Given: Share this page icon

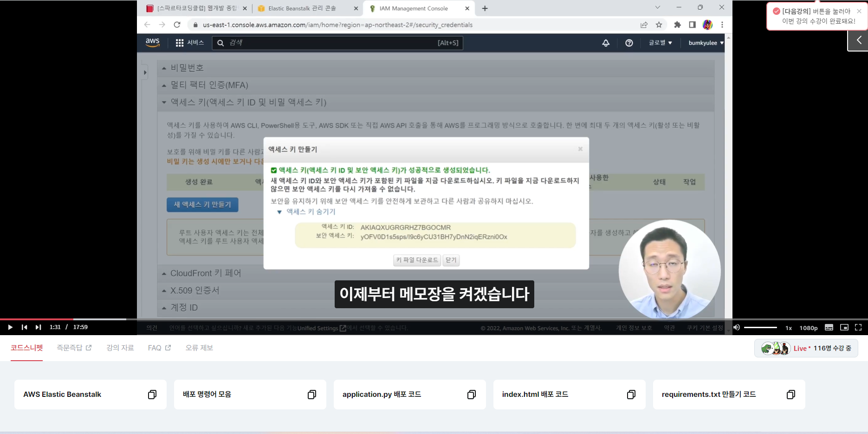Looking at the screenshot, I should (x=644, y=25).
